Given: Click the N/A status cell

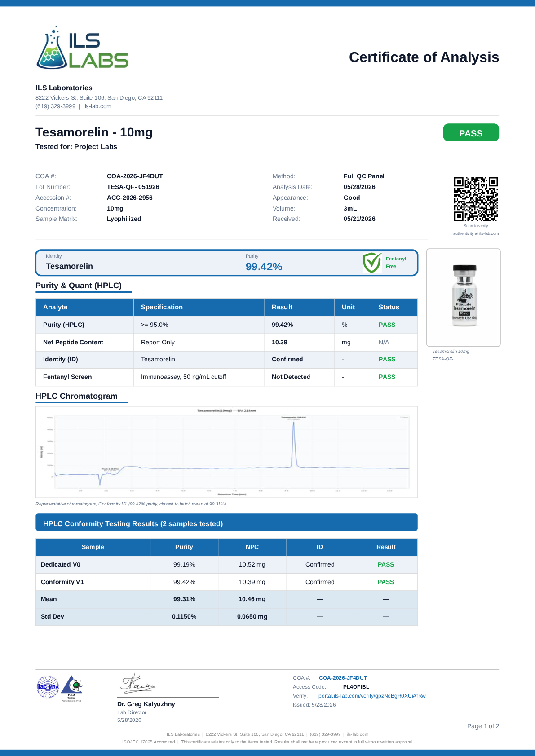Looking at the screenshot, I should tap(394, 342).
